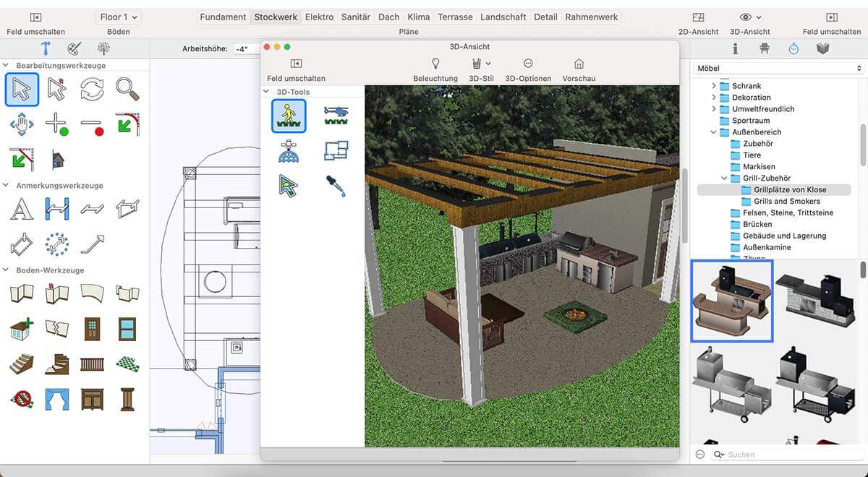
Task: Choose the staircase tool in Boden-Werkzeuge
Action: pos(22,364)
